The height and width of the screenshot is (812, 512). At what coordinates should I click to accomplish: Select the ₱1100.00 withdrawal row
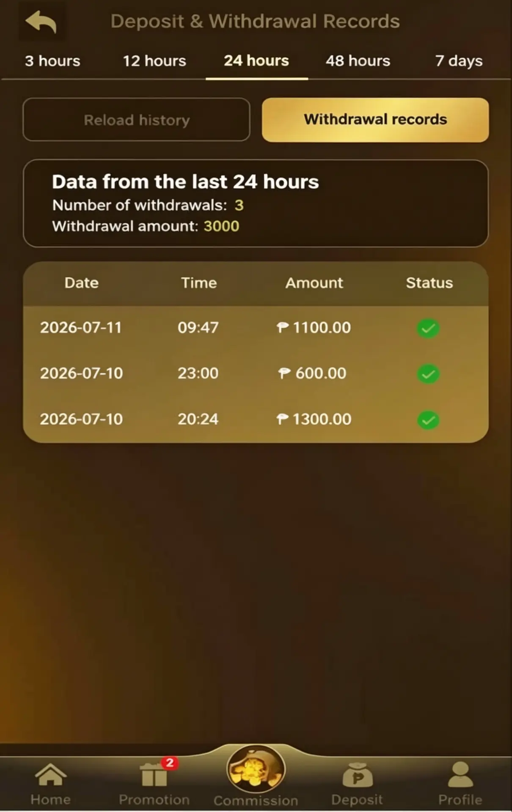point(256,328)
